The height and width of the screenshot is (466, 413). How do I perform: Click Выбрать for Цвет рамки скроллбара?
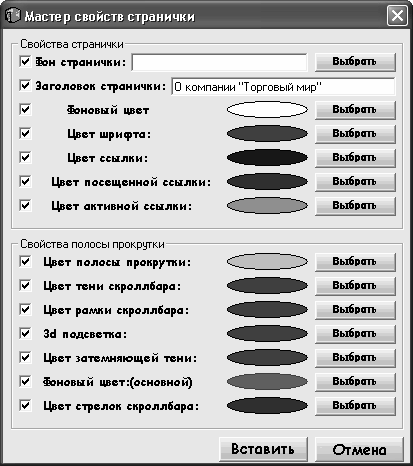[x=355, y=310]
